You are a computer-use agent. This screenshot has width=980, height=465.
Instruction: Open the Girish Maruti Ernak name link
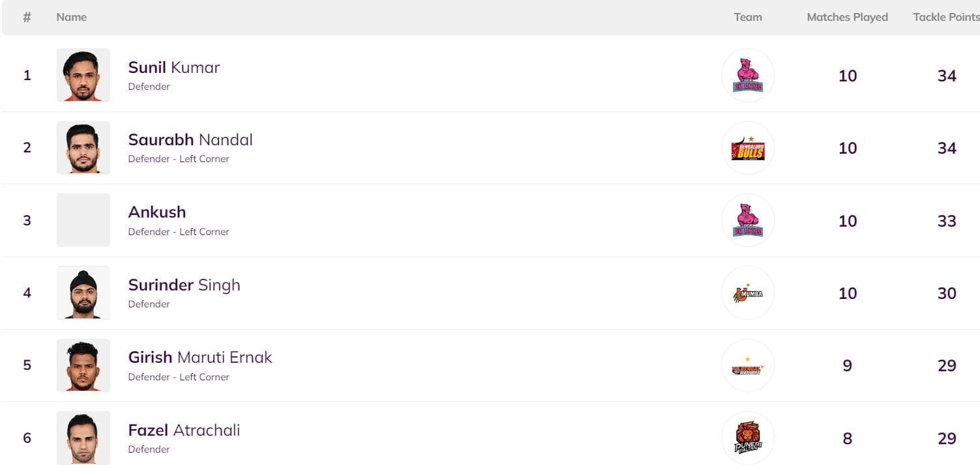point(200,358)
